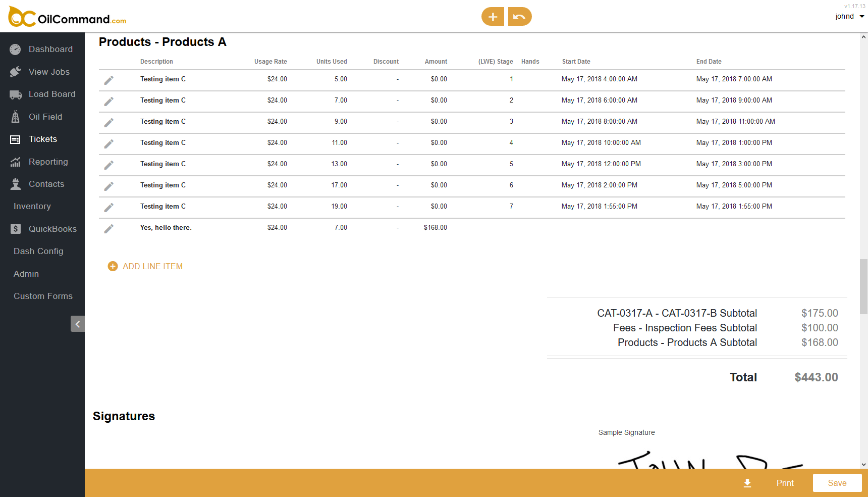Edit the stage 3 Testing item C row
This screenshot has width=868, height=497.
(108, 122)
